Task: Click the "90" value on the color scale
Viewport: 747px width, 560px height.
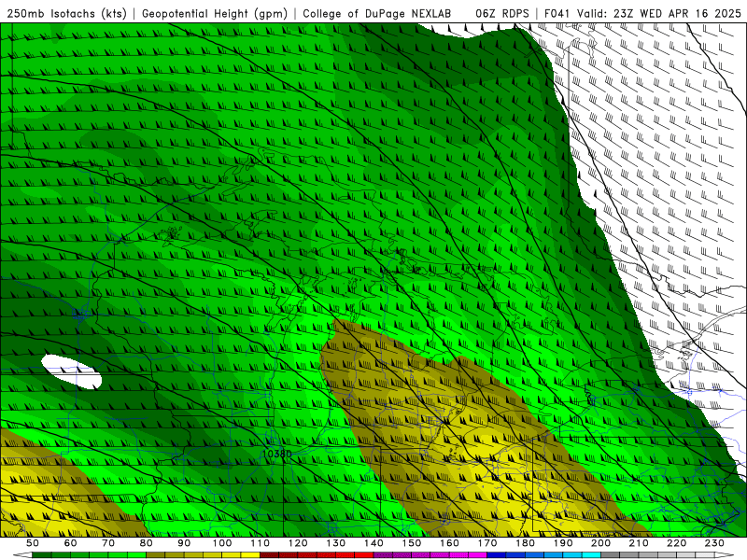Action: (x=184, y=543)
